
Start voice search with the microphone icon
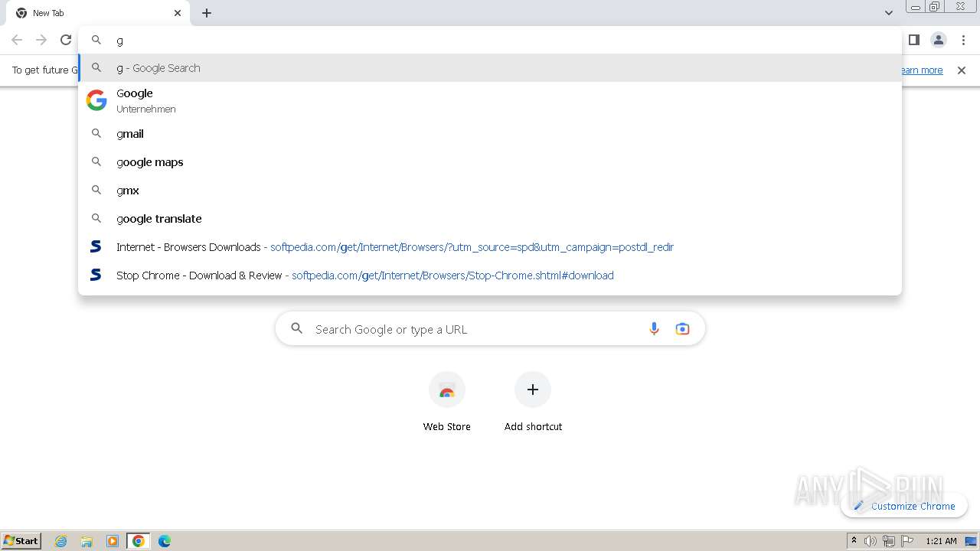(x=654, y=329)
